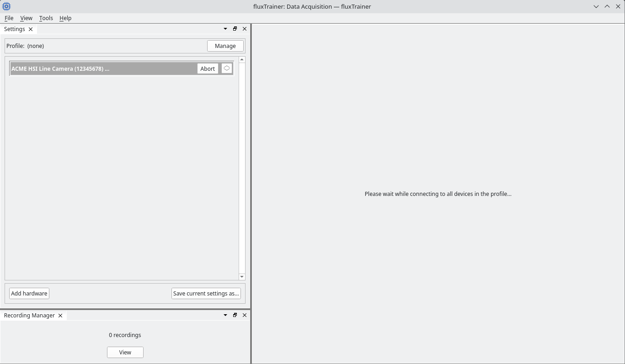Open the View menu
This screenshot has height=364, width=625.
tap(26, 18)
